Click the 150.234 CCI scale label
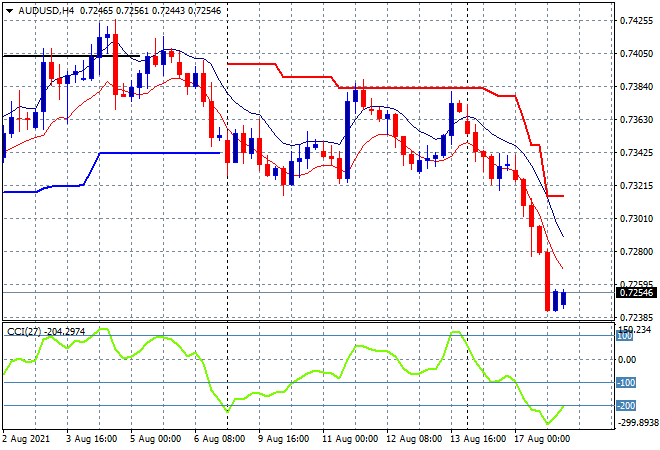This screenshot has width=660, height=450. 637,330
